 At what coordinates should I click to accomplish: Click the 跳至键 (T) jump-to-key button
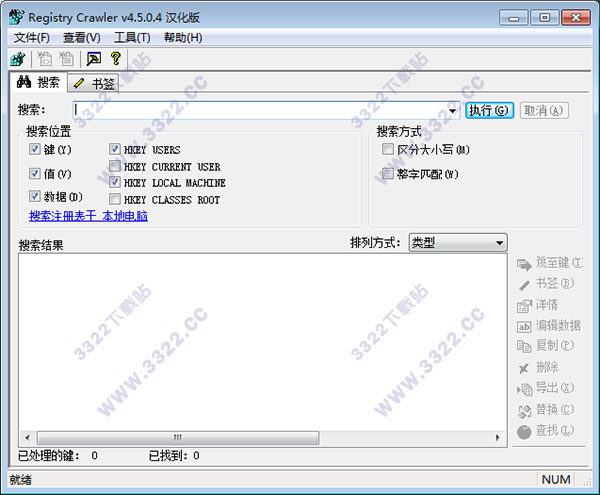pyautogui.click(x=549, y=263)
